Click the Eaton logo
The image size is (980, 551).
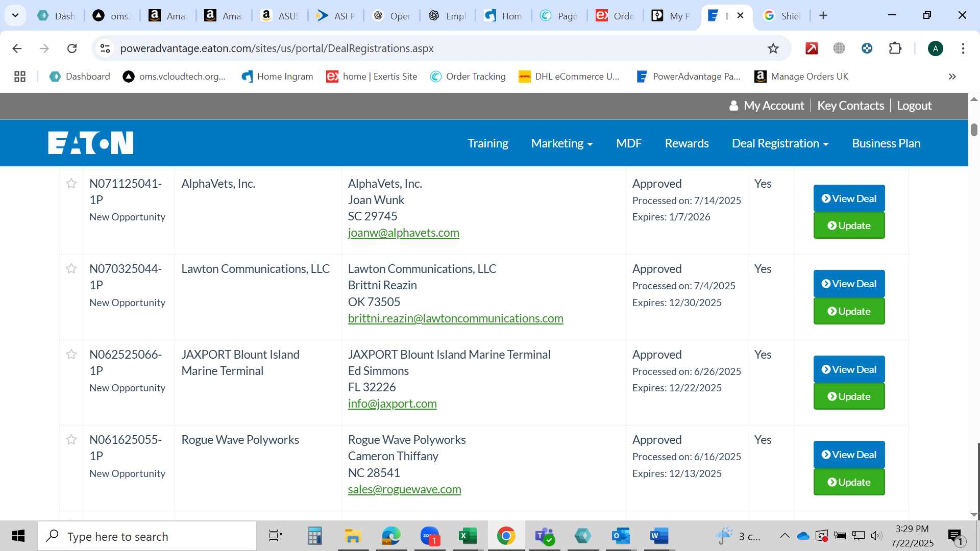pos(91,143)
